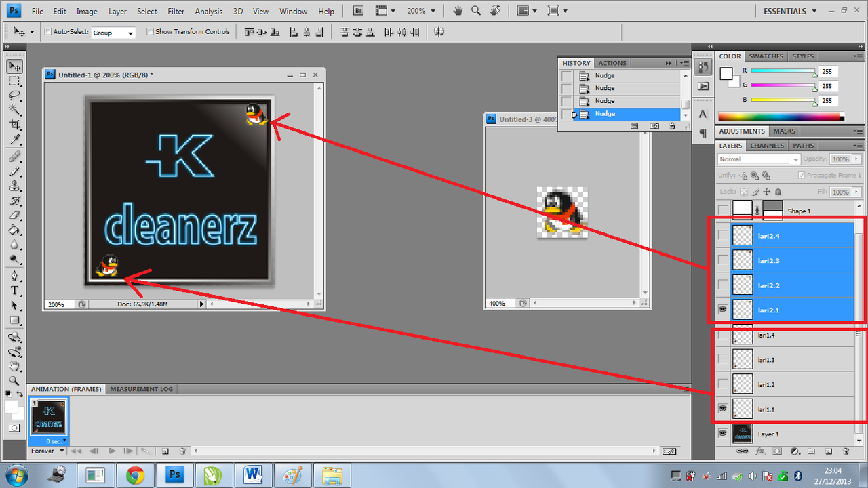Open the Normal blend mode dropdown
The image size is (868, 488).
[759, 159]
